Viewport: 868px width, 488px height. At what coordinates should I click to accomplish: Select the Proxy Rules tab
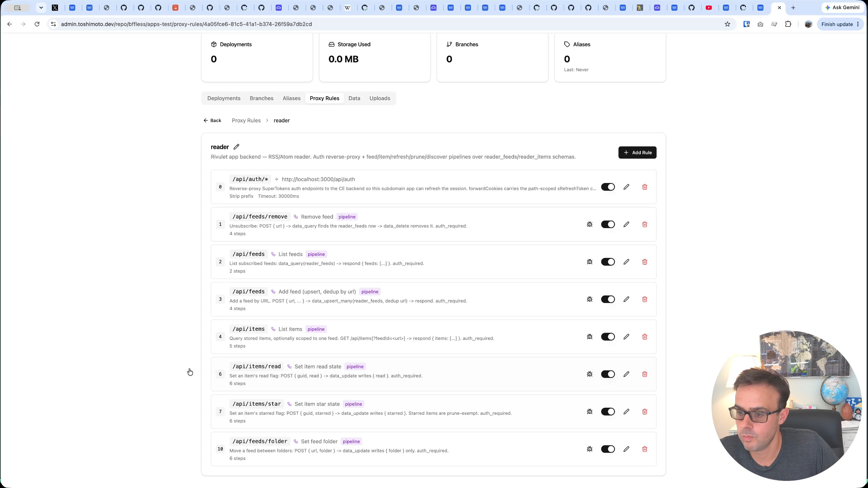point(324,98)
